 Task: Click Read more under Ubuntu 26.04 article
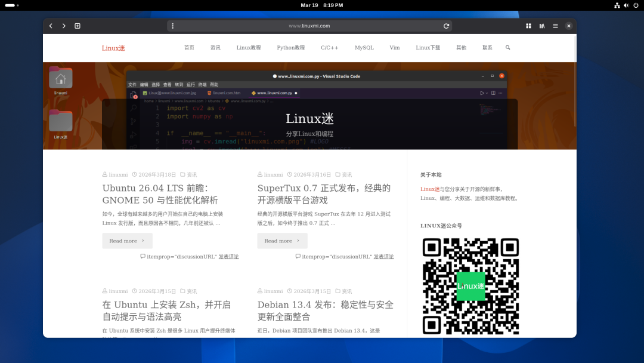pos(128,241)
